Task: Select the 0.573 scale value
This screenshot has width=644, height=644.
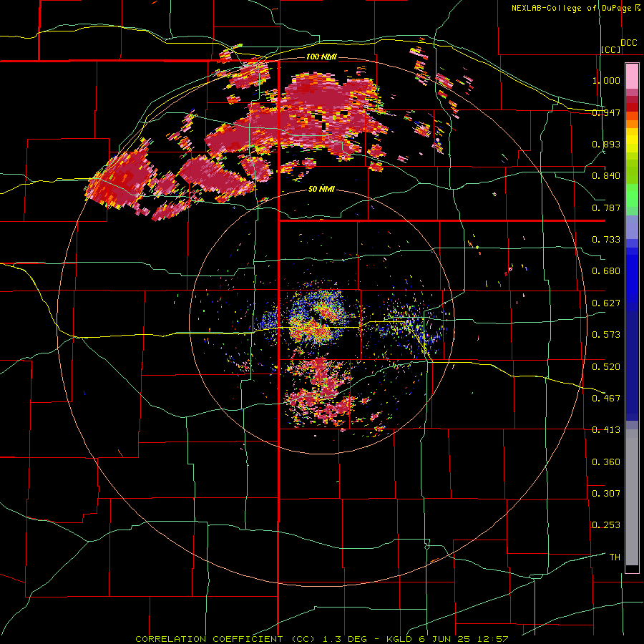Action: pyautogui.click(x=606, y=335)
